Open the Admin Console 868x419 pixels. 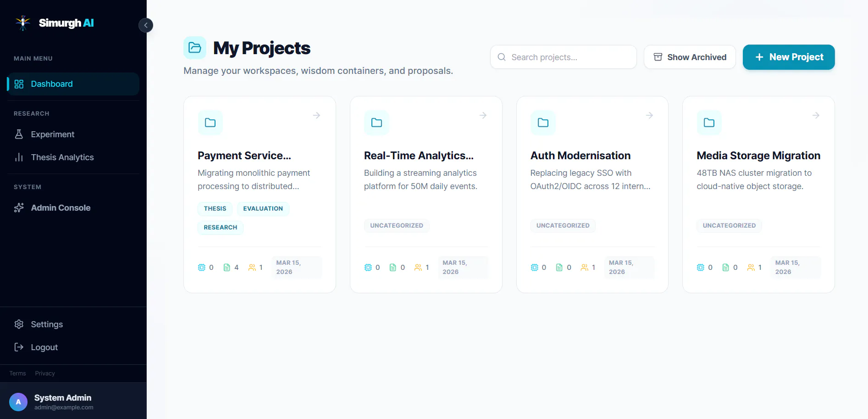point(73,208)
